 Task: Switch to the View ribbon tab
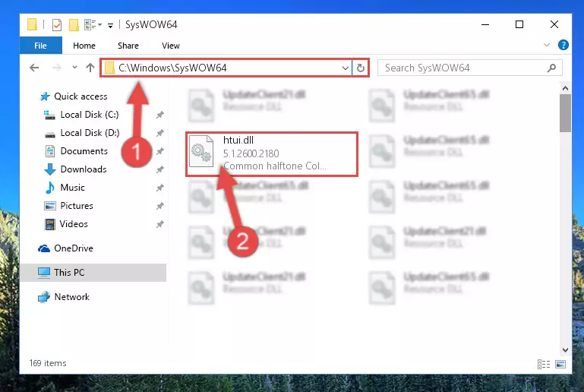click(171, 46)
